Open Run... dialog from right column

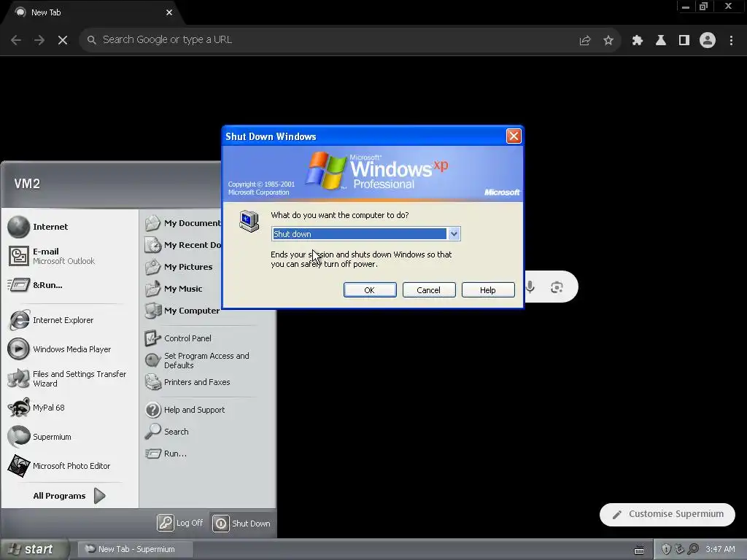(x=166, y=454)
